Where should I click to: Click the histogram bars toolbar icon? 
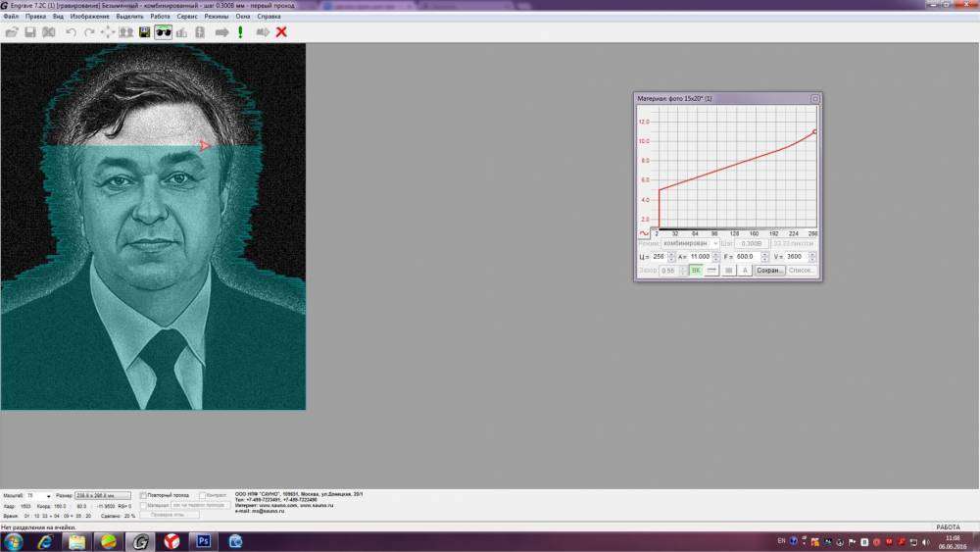pyautogui.click(x=181, y=32)
